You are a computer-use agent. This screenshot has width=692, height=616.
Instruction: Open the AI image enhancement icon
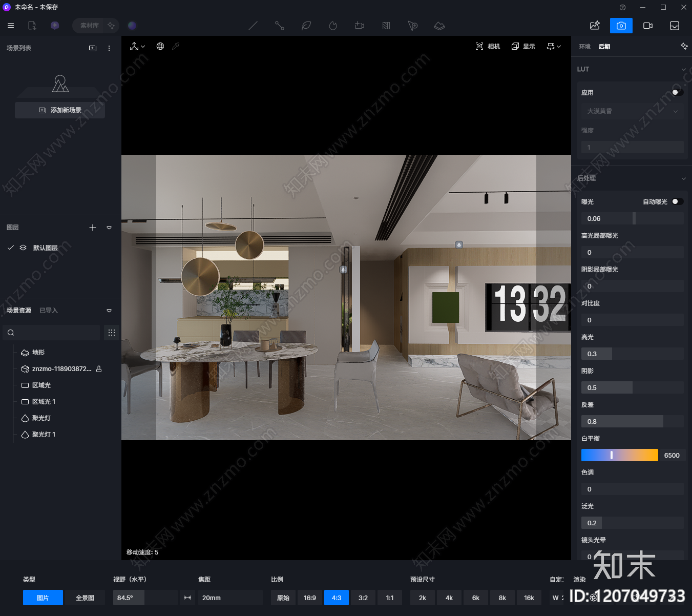[595, 26]
